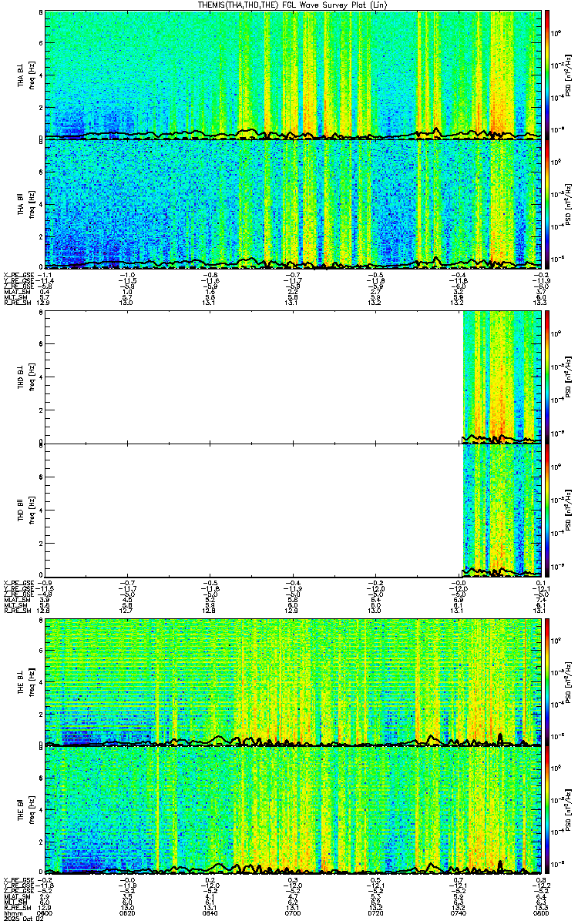
Task: Click the THA B-parallel PSD color bar
Action: tap(547, 203)
